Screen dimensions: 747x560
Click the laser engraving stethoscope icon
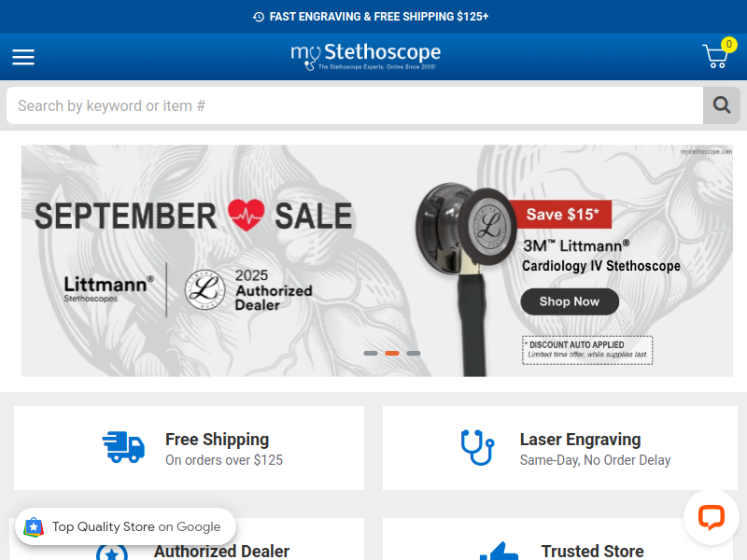pos(477,447)
